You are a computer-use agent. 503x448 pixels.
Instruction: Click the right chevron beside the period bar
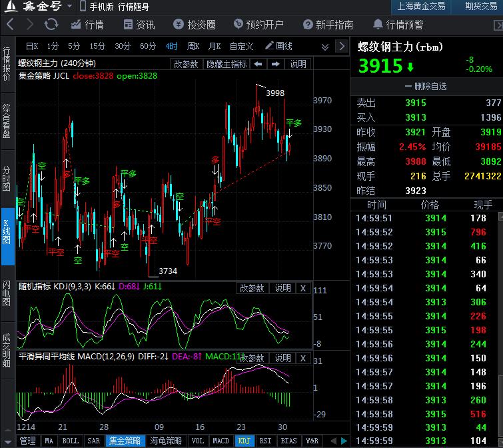pyautogui.click(x=342, y=46)
